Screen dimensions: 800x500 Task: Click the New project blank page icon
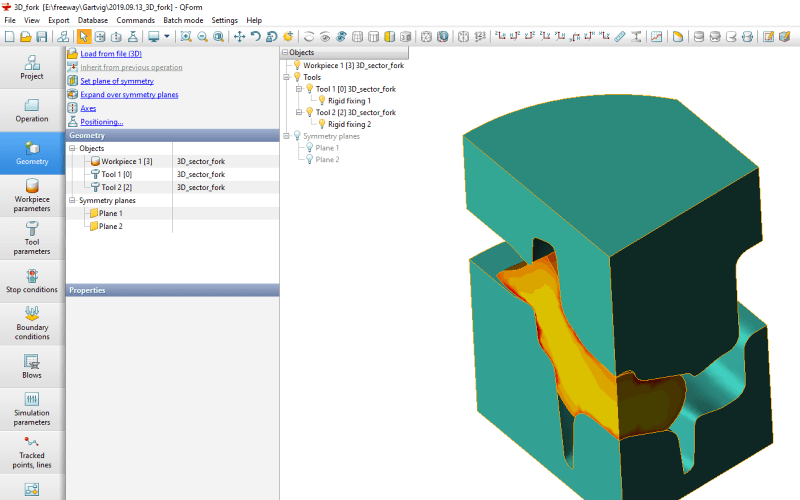9,36
